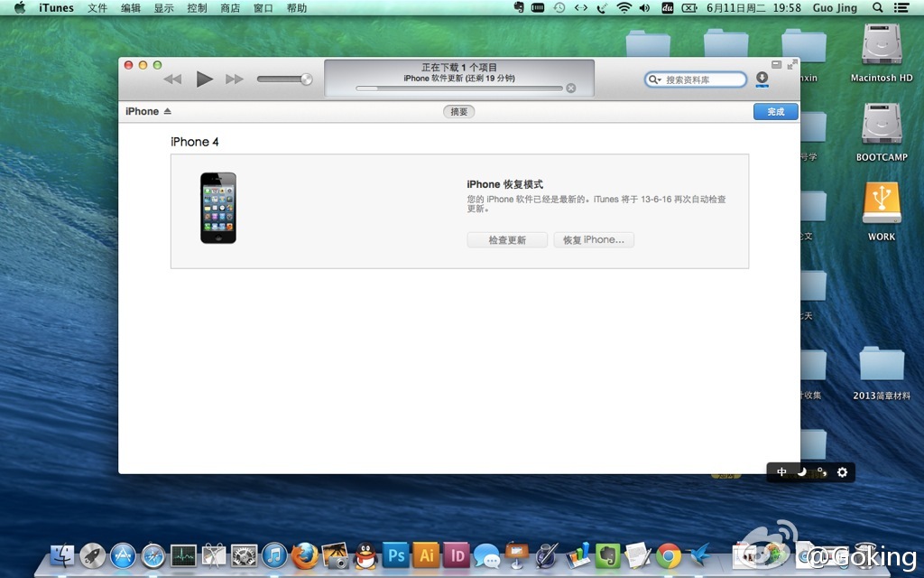Image resolution: width=924 pixels, height=578 pixels.
Task: Open Notification Center list icon
Action: tap(901, 7)
